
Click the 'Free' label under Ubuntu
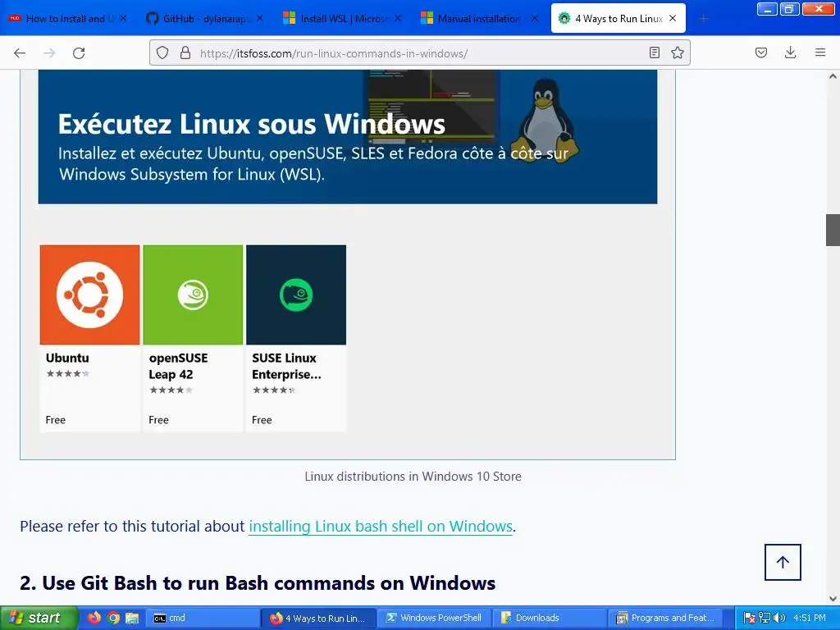click(56, 420)
